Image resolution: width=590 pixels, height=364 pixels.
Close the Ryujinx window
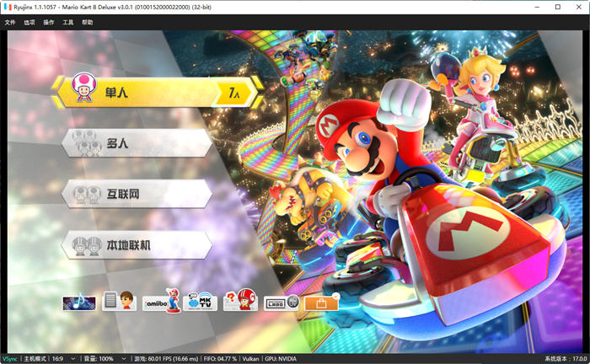pos(579,7)
